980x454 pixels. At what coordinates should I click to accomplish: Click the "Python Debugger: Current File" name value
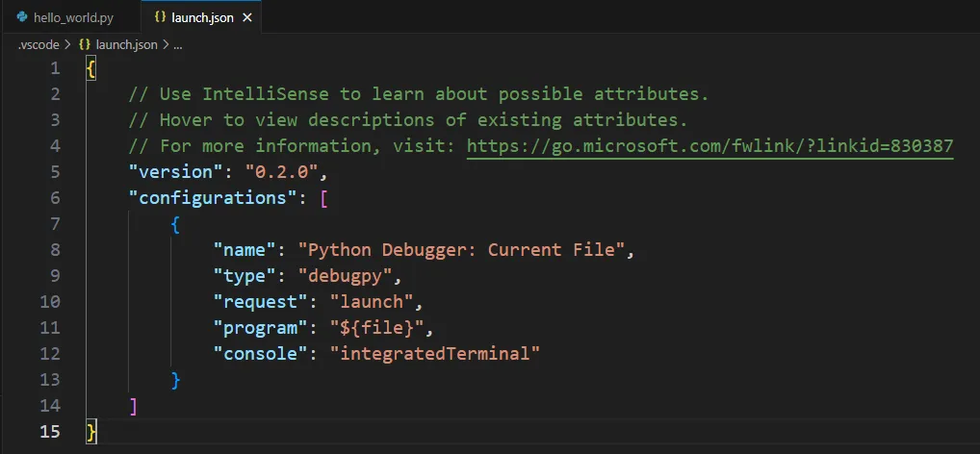point(462,250)
